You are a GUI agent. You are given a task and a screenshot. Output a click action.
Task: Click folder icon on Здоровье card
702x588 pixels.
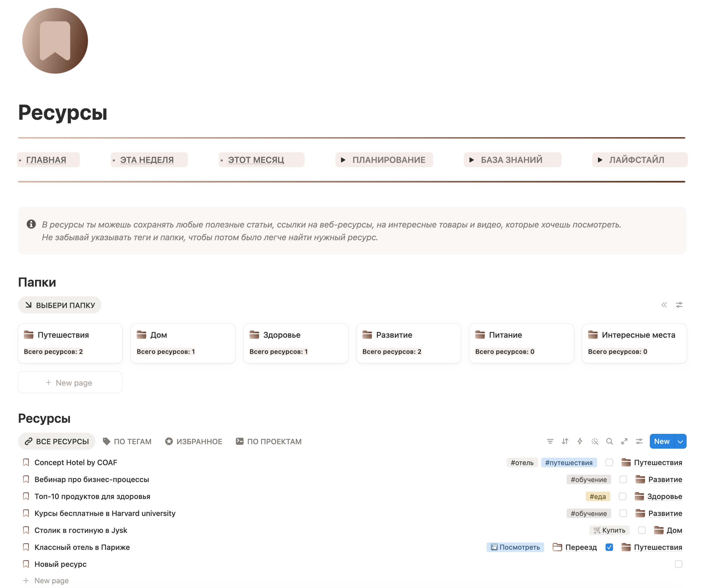(x=254, y=335)
